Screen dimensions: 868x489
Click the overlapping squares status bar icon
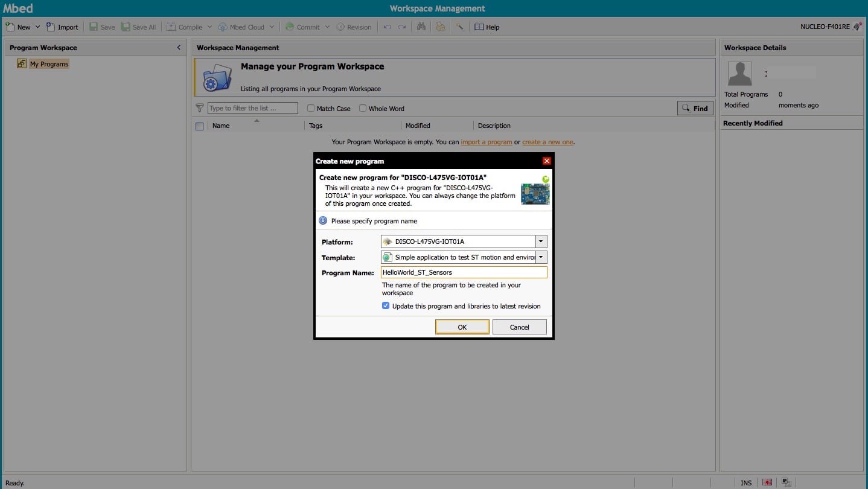click(x=786, y=482)
